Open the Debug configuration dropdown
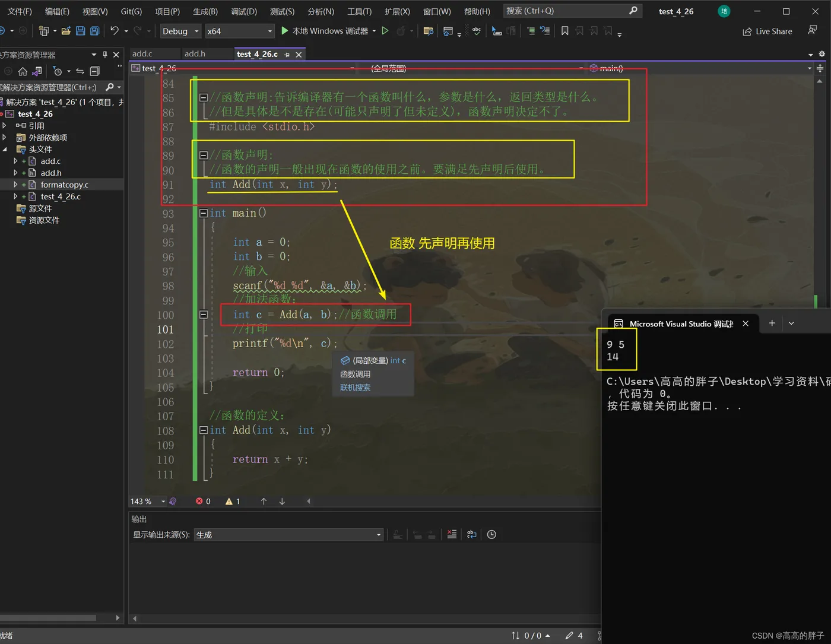 point(180,31)
